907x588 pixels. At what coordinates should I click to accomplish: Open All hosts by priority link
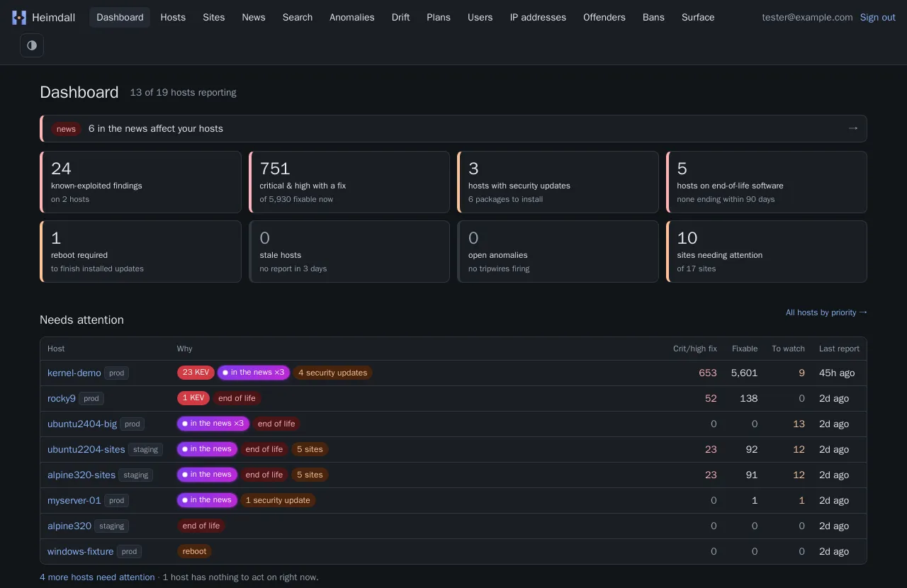pos(826,312)
